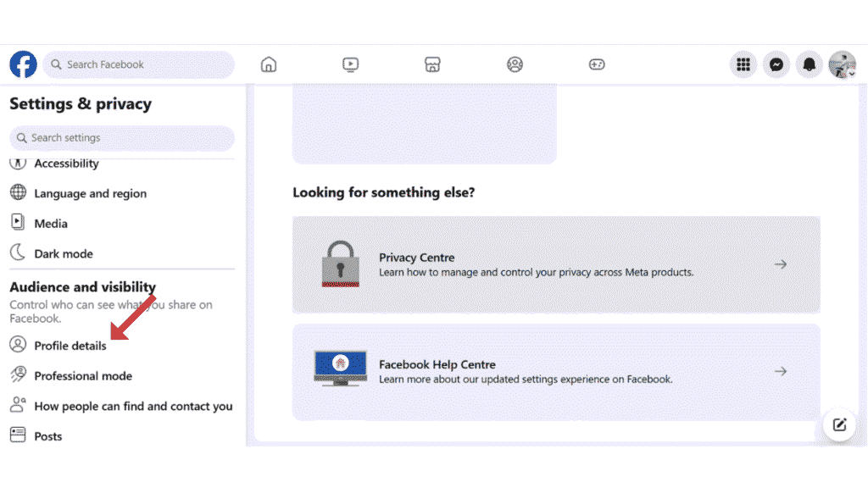This screenshot has height=488, width=868.
Task: Open Marketplace
Action: click(x=432, y=64)
